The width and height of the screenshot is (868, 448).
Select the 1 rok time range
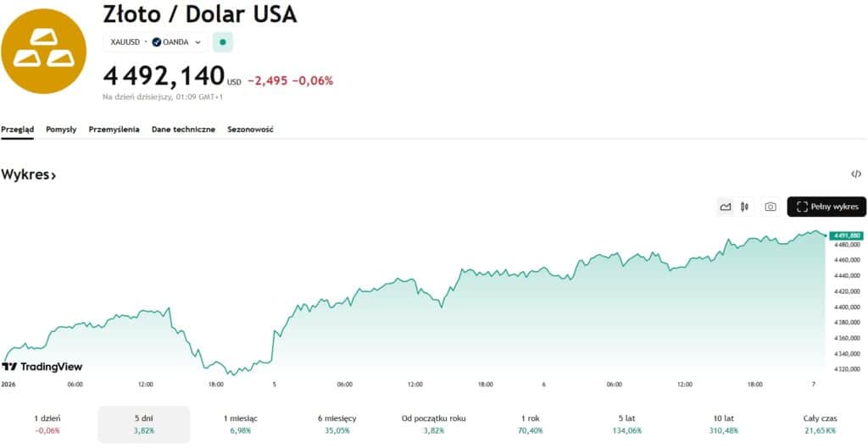click(x=531, y=423)
